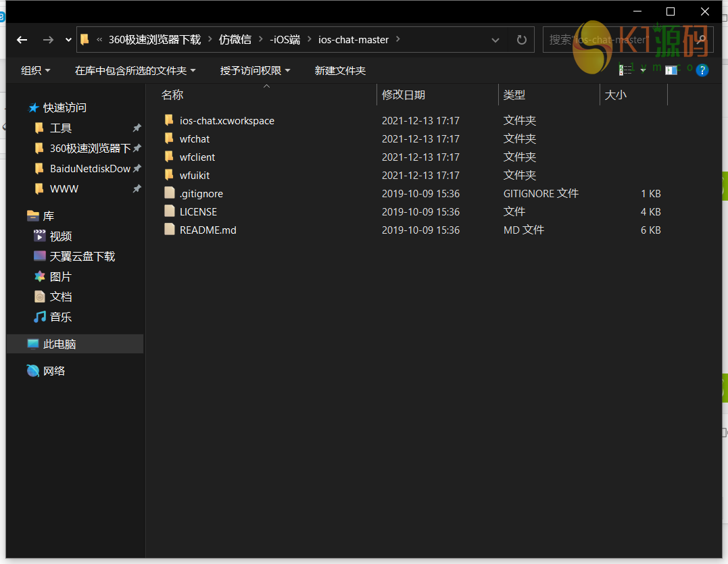
Task: Sort files by 修改日期 column header
Action: (x=404, y=95)
